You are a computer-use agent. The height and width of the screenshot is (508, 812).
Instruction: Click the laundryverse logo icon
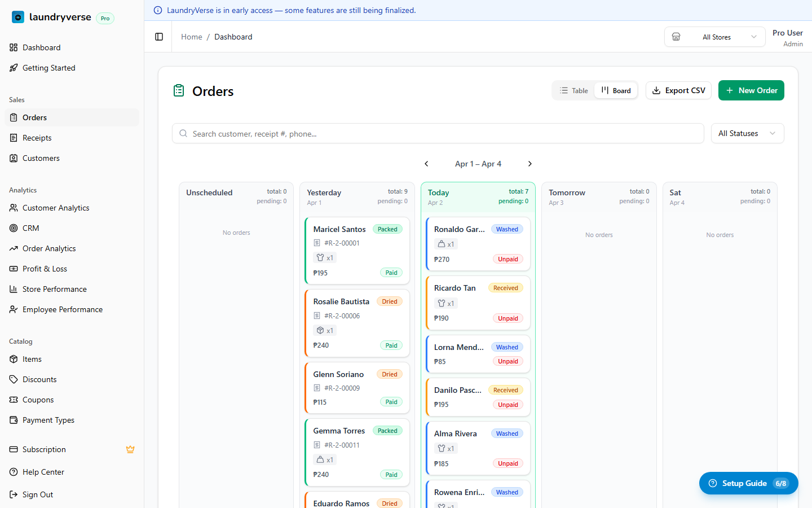coord(18,17)
